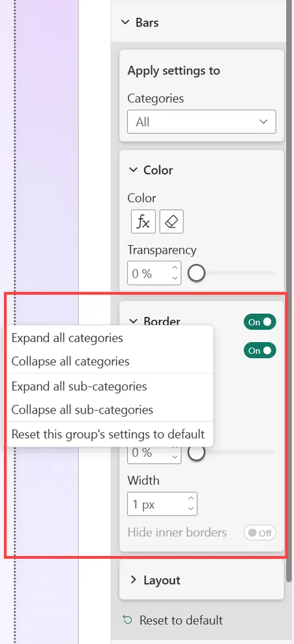Select Collapse all sub-categories menu entry
The height and width of the screenshot is (644, 294).
(x=82, y=410)
